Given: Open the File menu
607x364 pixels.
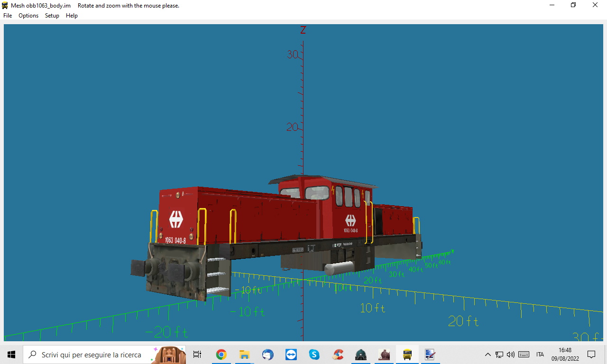Looking at the screenshot, I should (x=8, y=16).
